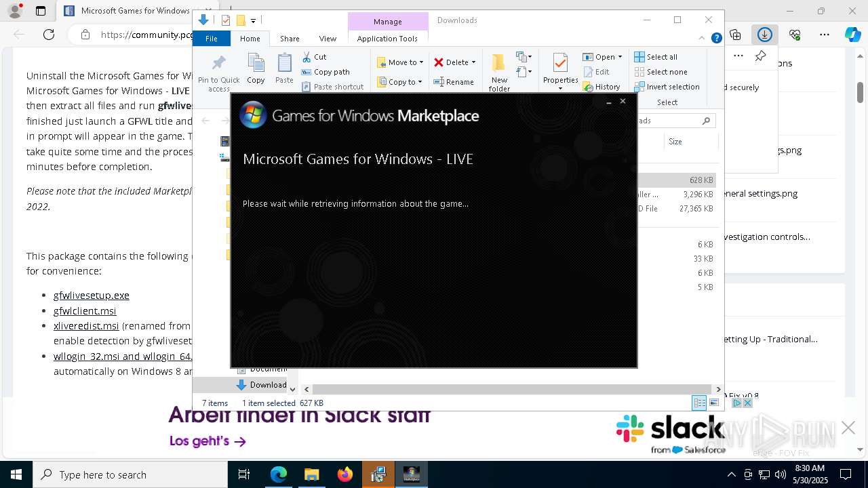Open the Application Tools tab
The image size is (868, 488).
click(x=387, y=39)
